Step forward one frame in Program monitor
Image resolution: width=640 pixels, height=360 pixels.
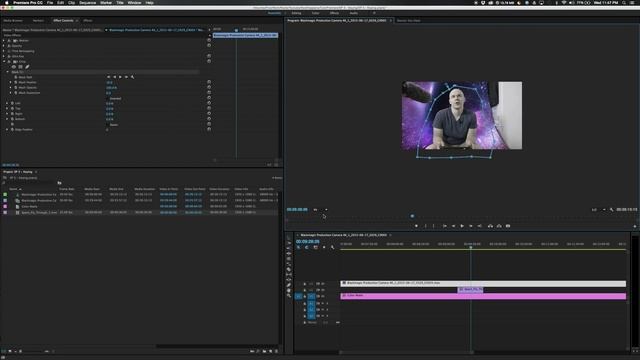471,226
